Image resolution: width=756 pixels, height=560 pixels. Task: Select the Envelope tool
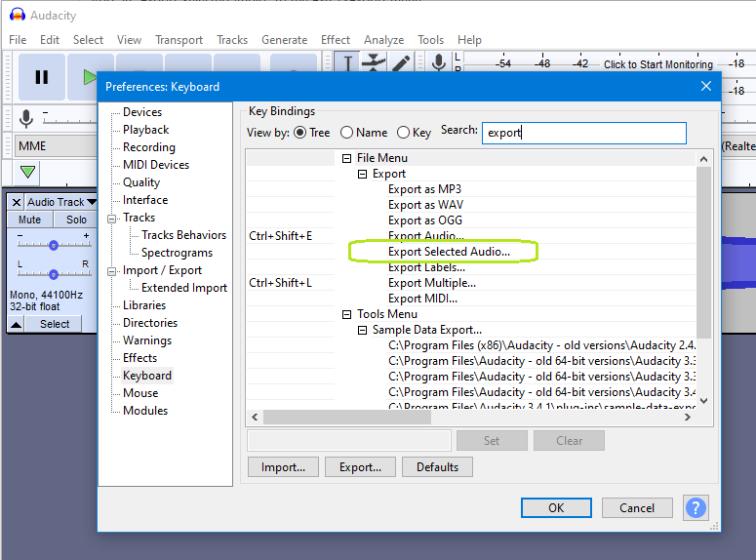tap(374, 62)
